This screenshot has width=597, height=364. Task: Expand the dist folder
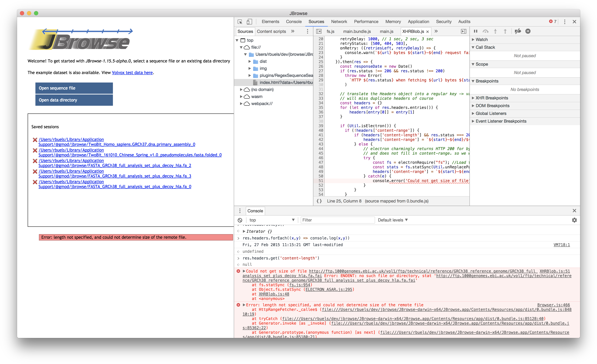click(x=250, y=61)
